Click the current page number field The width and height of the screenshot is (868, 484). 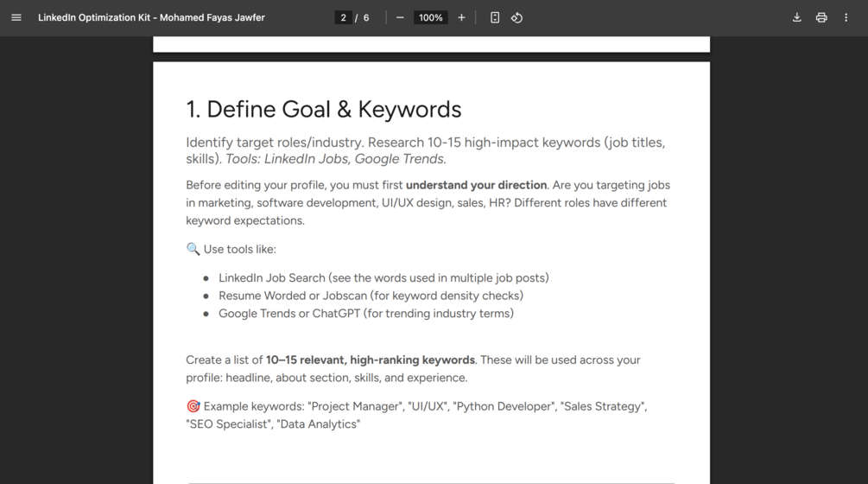pos(343,17)
